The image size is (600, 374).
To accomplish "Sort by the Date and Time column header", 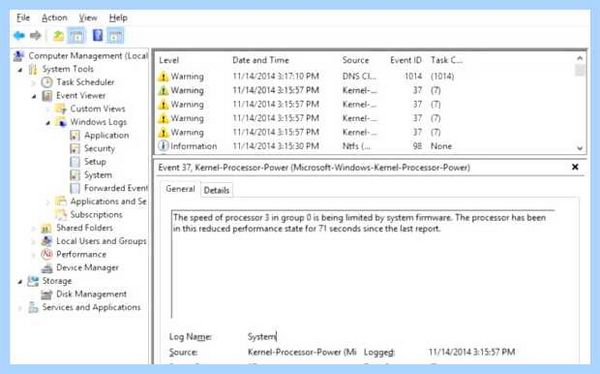I will click(261, 60).
